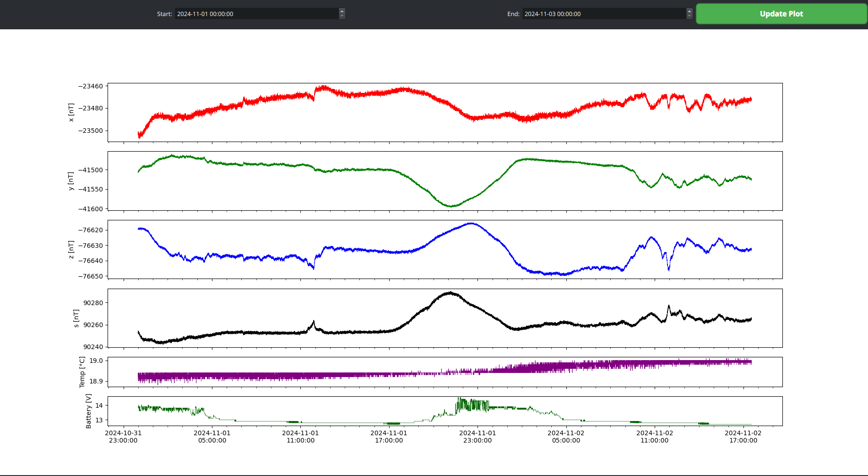Click the 19.0 temperature tick label

point(96,361)
